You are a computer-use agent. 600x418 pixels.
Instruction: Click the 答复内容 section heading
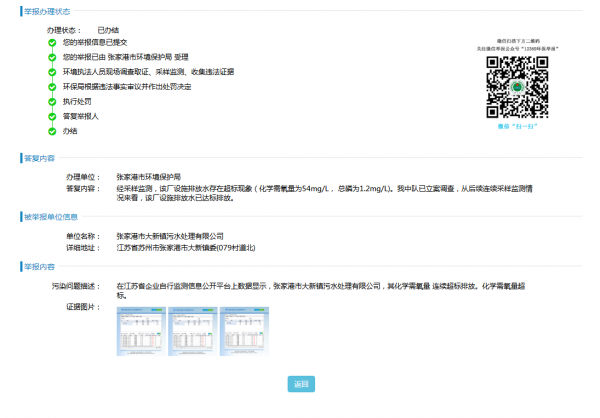pyautogui.click(x=39, y=158)
